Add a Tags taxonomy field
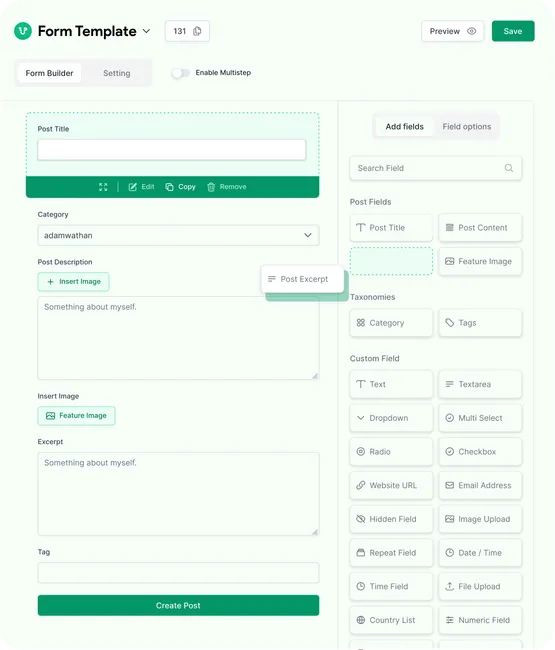This screenshot has width=555, height=650. [480, 323]
